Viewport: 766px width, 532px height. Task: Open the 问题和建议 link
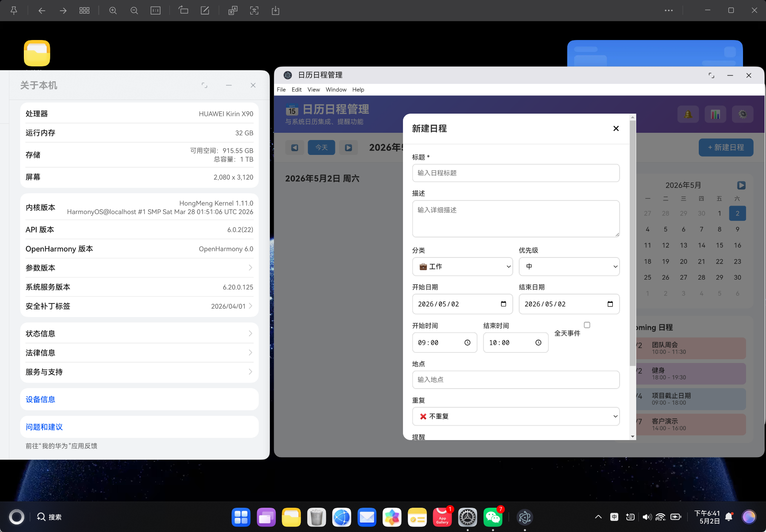tap(44, 427)
